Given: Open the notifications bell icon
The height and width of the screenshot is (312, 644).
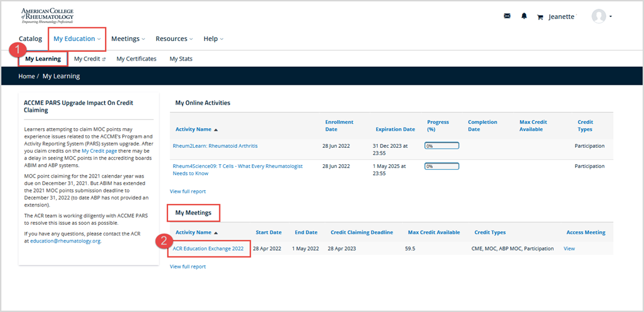Looking at the screenshot, I should click(524, 16).
